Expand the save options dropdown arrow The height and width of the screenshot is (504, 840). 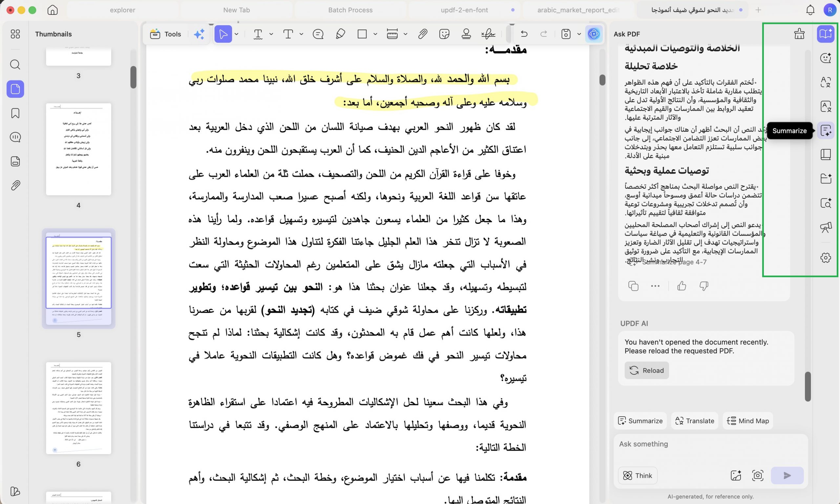click(x=579, y=34)
